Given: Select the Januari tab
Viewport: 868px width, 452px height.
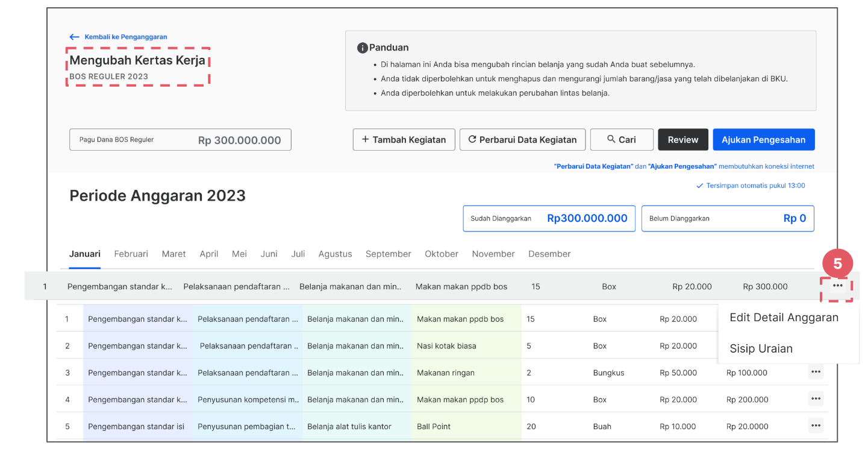Looking at the screenshot, I should click(85, 254).
